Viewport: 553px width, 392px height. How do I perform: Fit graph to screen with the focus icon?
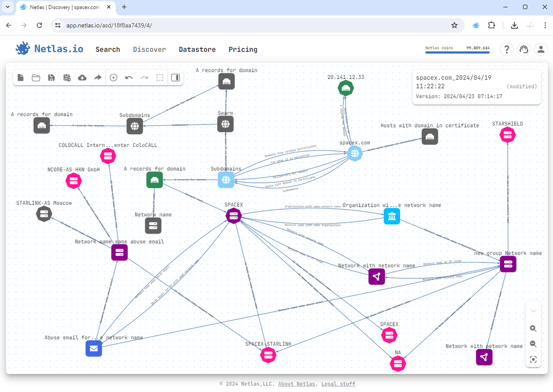click(533, 360)
